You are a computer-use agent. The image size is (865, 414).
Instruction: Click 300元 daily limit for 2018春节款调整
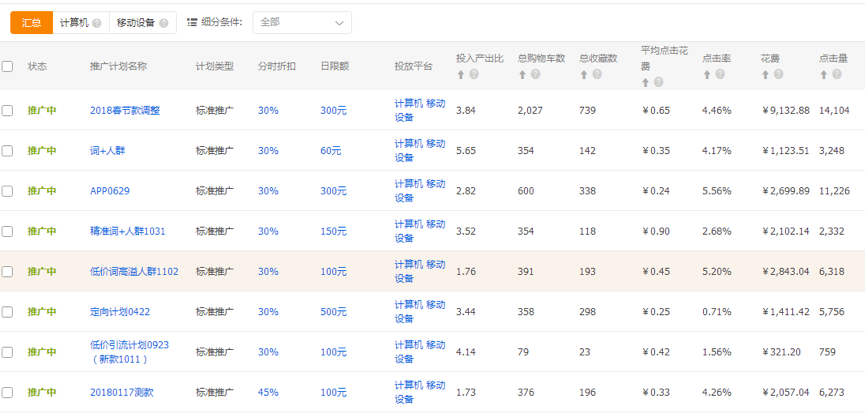(333, 111)
